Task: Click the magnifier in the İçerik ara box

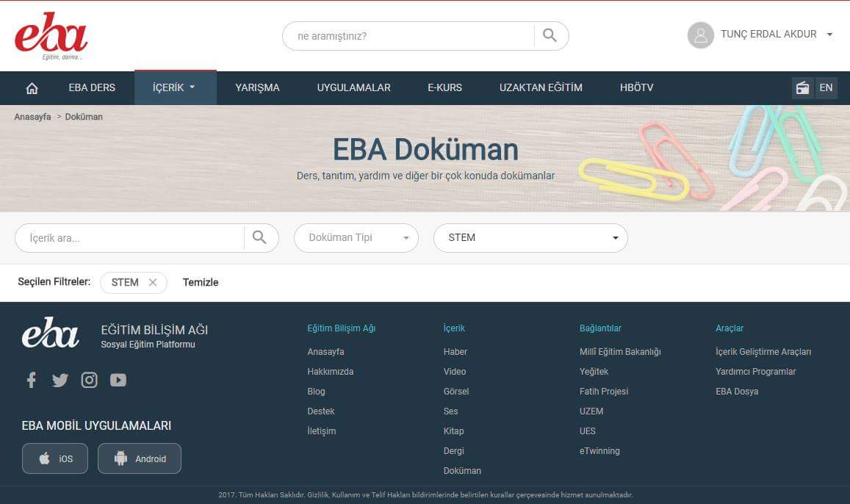Action: click(x=259, y=237)
